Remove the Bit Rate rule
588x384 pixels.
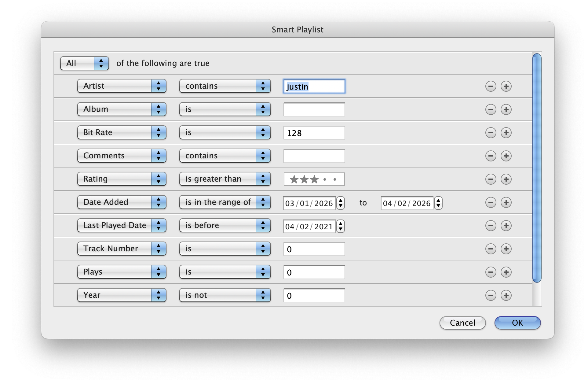tap(491, 133)
